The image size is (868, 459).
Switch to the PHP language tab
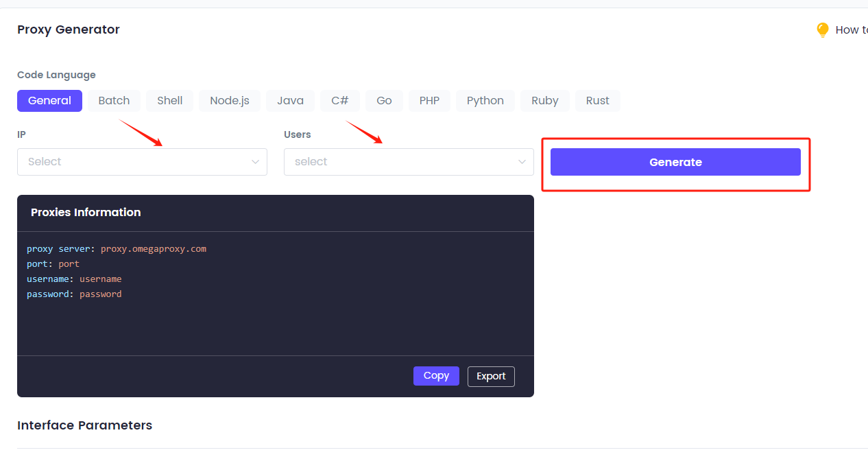(x=429, y=101)
